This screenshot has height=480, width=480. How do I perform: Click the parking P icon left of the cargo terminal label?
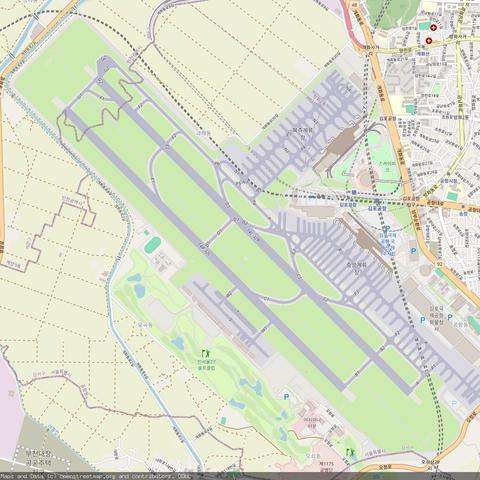click(423, 320)
